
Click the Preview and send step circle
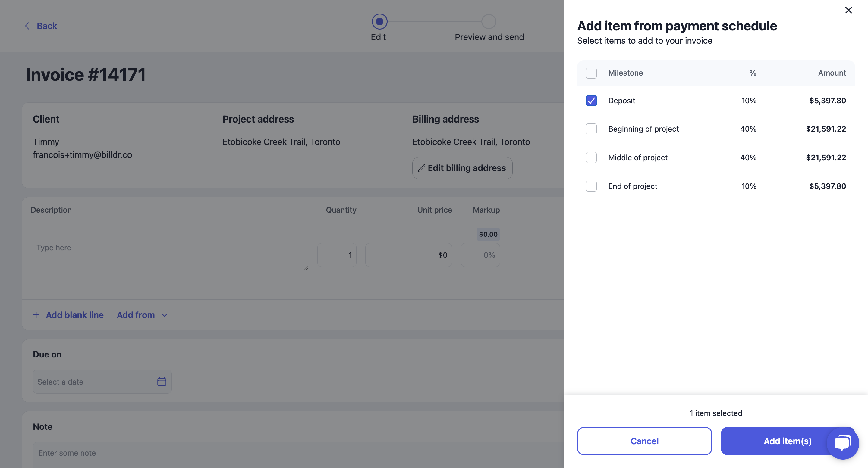(x=489, y=22)
